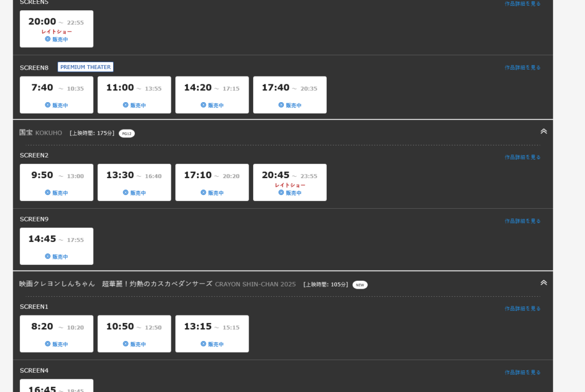Collapse the 国宝 KOKUHO showtimes section
This screenshot has width=585, height=392.
click(x=543, y=131)
